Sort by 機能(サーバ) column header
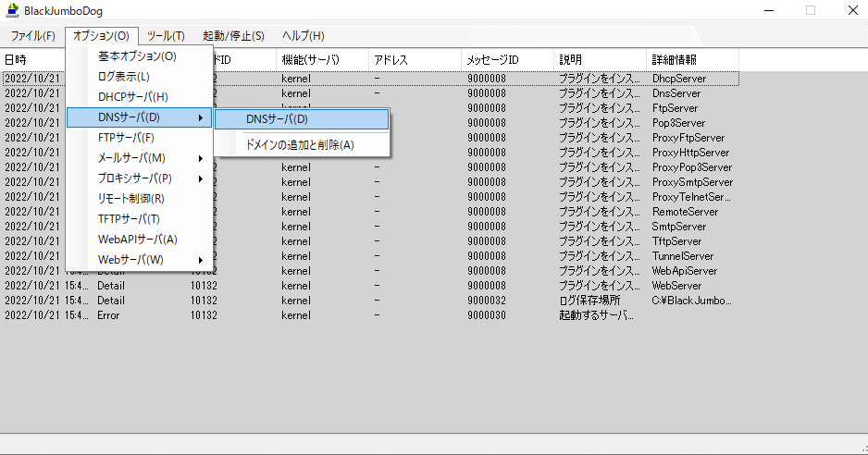 [323, 60]
